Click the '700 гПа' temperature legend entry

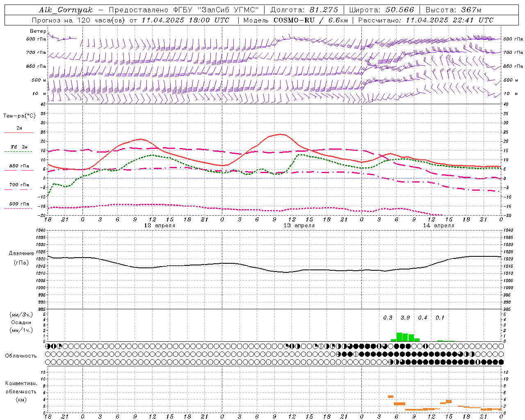pos(19,185)
